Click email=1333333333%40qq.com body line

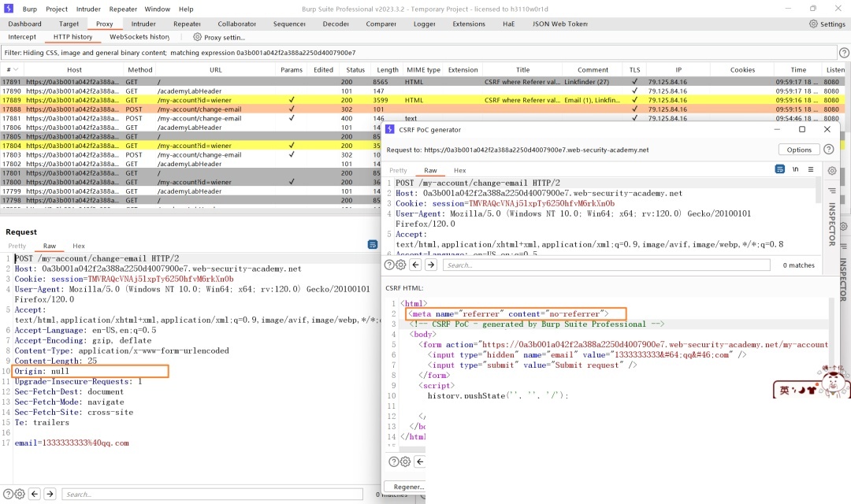(72, 443)
